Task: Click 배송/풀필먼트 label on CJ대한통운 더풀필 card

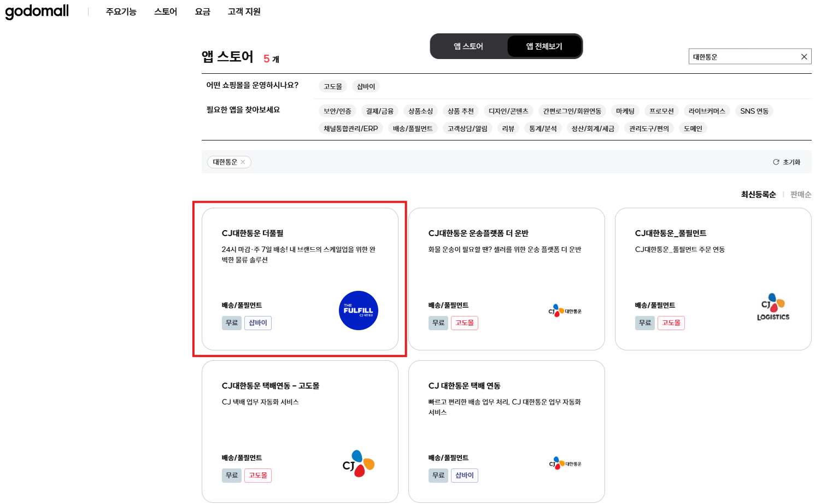Action: (x=242, y=306)
